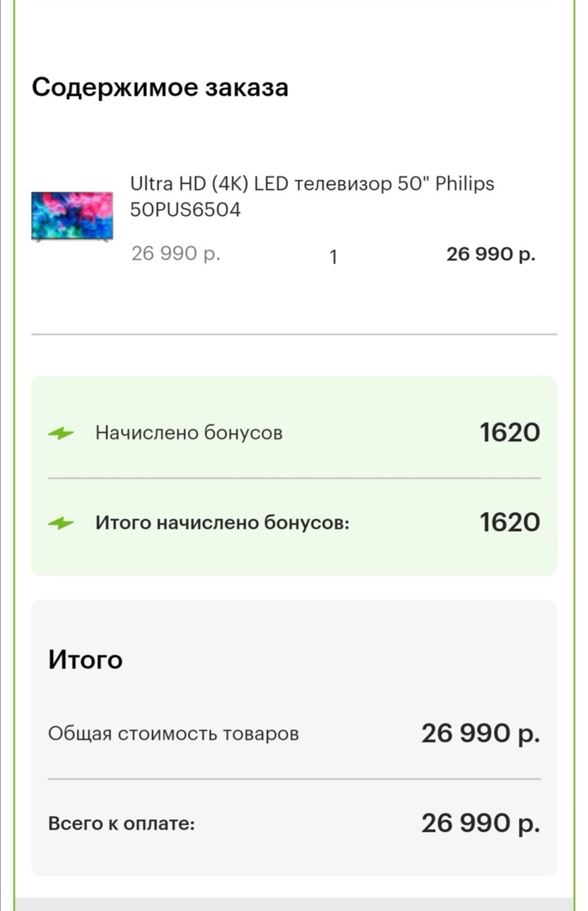Viewport: 588px width, 911px height.
Task: Click the horizontal divider below the product row
Action: [294, 334]
